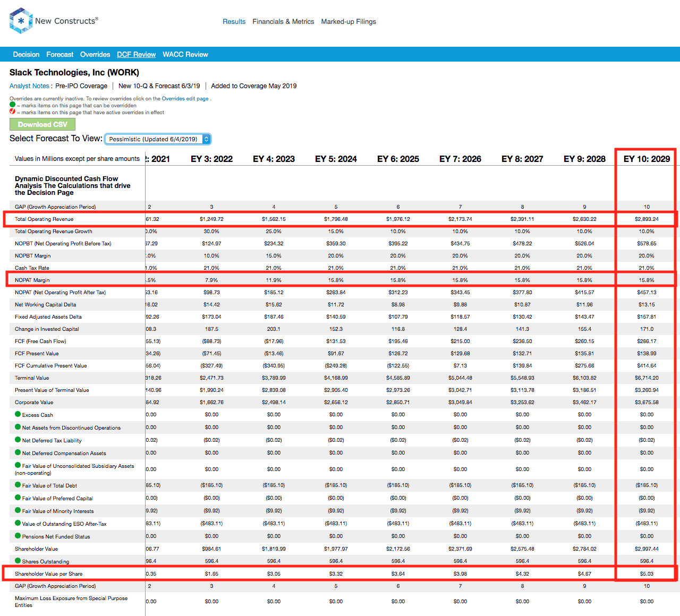Viewport: 680px width, 616px height.
Task: Go to the Decision menu item
Action: point(26,55)
